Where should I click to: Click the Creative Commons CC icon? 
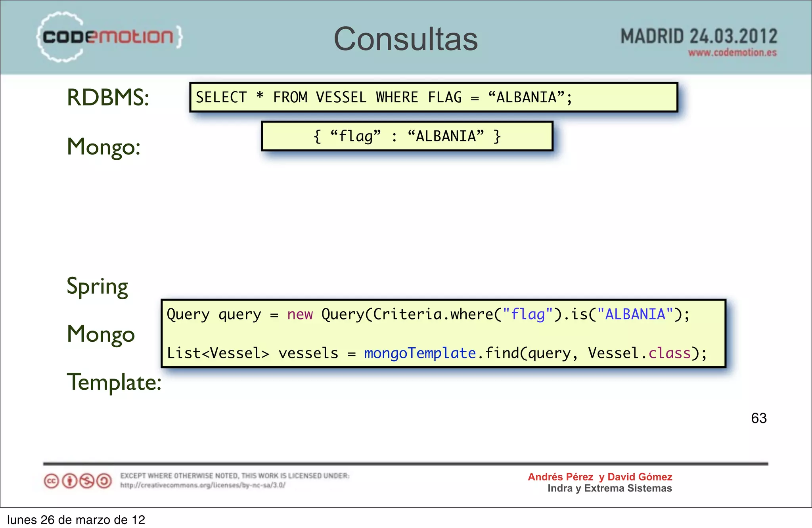click(x=52, y=481)
